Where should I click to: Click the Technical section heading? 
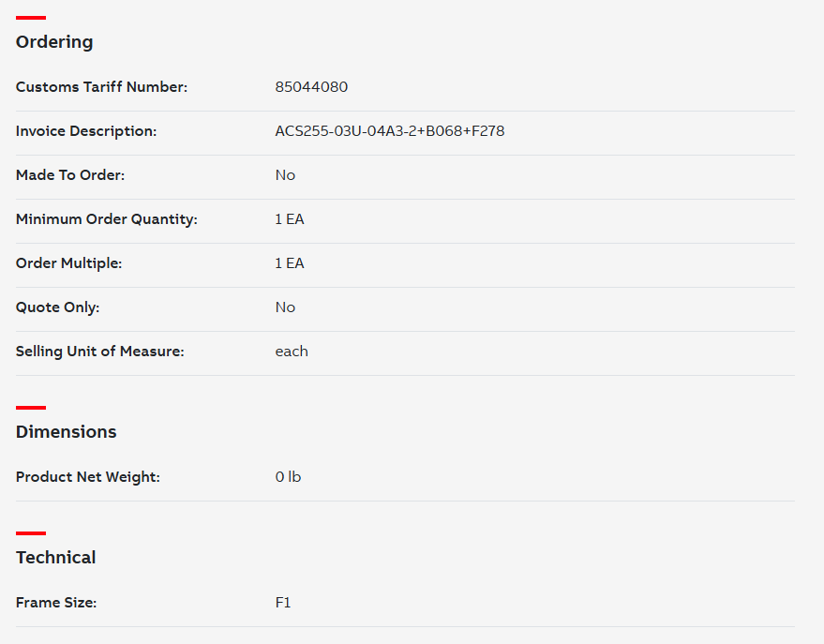pyautogui.click(x=55, y=558)
